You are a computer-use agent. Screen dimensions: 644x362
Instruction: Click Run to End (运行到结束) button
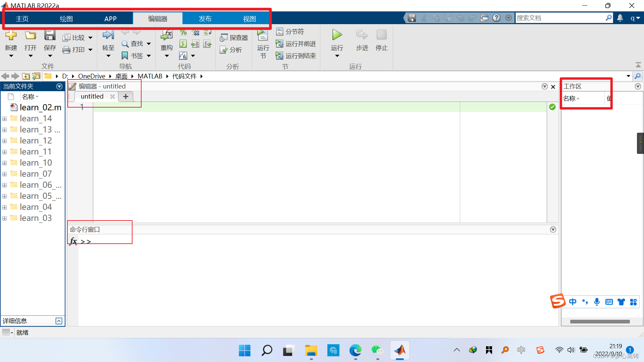296,56
